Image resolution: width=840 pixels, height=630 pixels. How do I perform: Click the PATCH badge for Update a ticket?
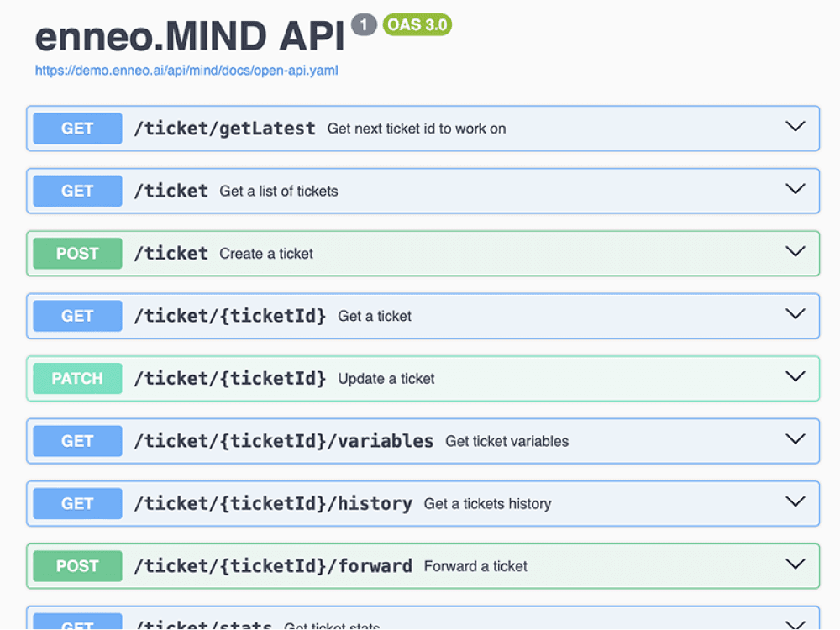click(77, 379)
